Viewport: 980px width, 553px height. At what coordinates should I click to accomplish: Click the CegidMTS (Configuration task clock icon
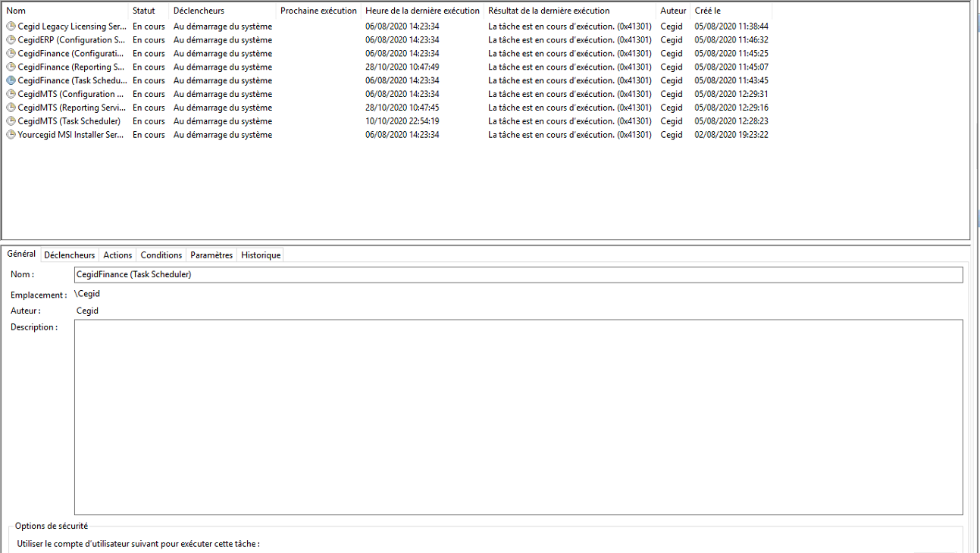click(11, 94)
